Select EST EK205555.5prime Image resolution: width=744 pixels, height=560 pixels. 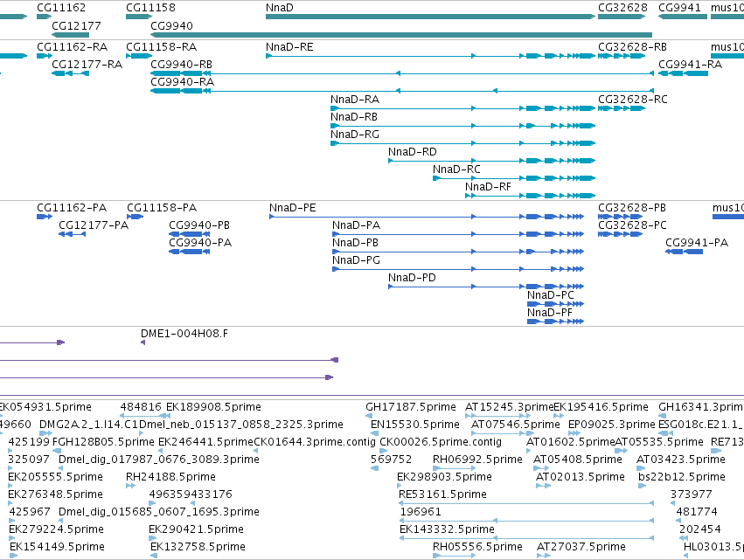[55, 477]
